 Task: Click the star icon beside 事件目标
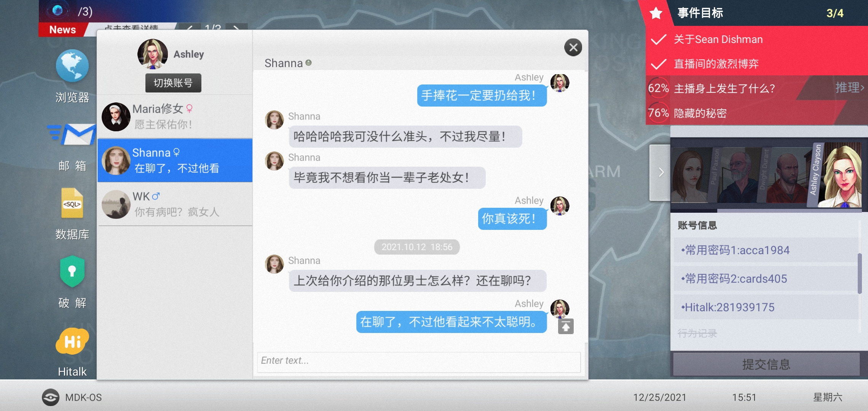tap(656, 13)
